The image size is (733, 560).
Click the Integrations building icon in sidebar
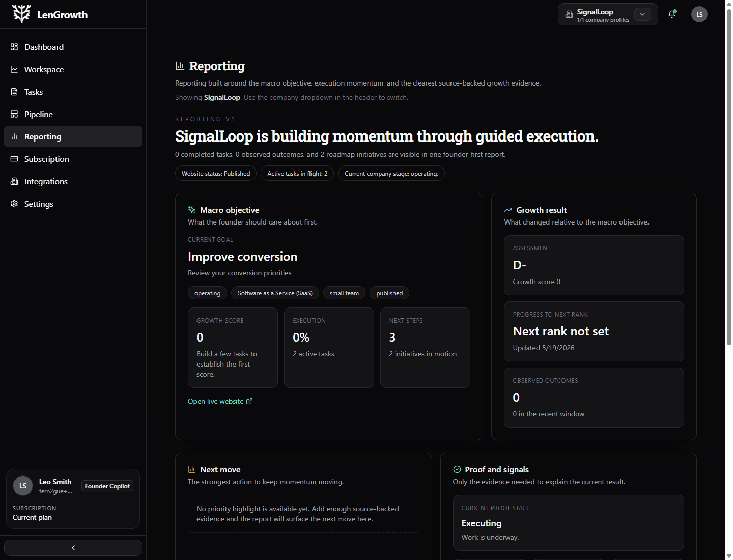[x=14, y=181]
